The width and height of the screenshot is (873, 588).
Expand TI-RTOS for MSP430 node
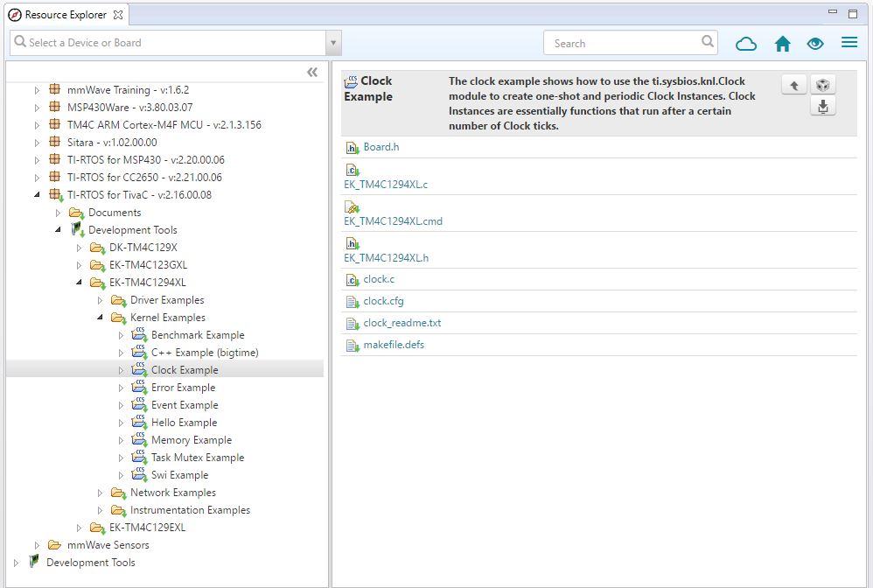click(x=37, y=160)
